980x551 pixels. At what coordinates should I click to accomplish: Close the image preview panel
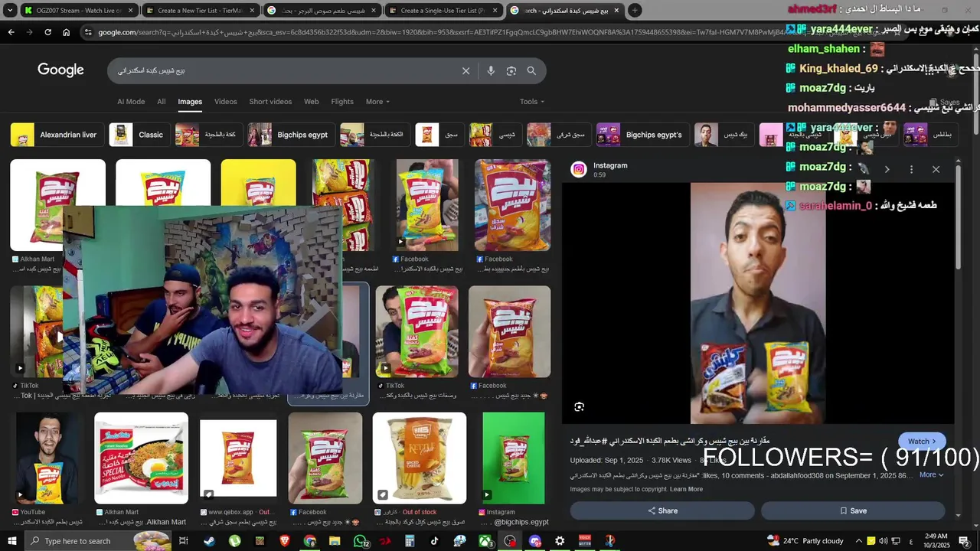[936, 169]
